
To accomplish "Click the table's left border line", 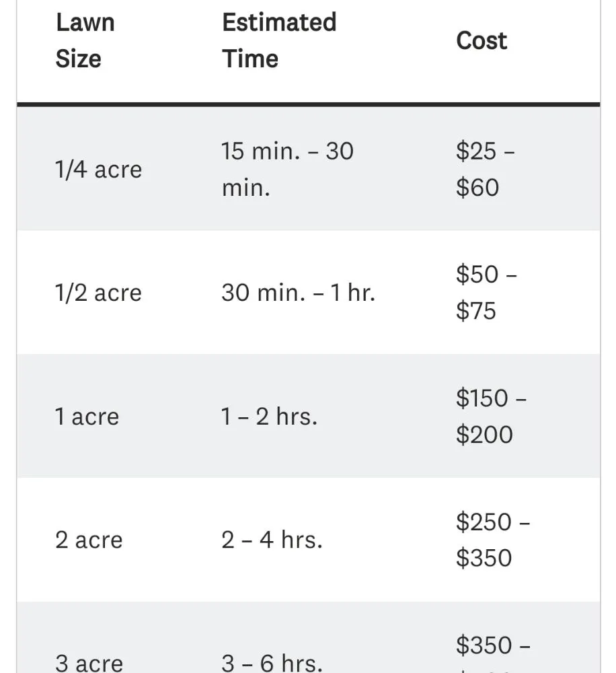I will pos(17,336).
